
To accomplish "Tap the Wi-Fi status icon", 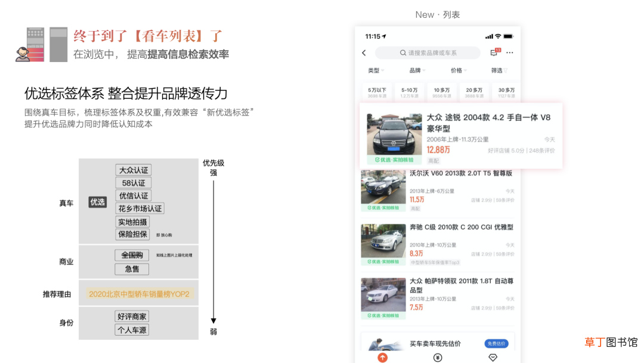I will 498,36.
